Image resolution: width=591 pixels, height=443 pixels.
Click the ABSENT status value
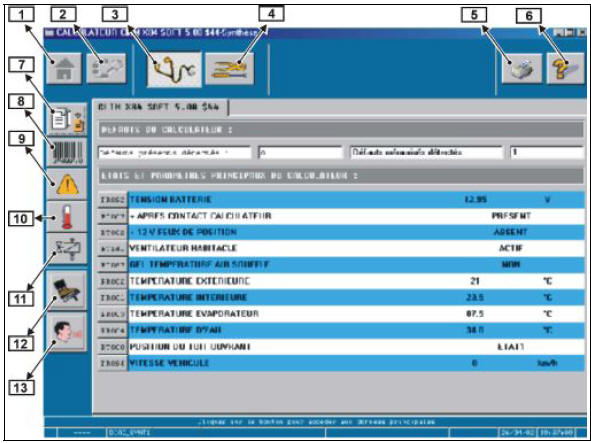coord(510,232)
